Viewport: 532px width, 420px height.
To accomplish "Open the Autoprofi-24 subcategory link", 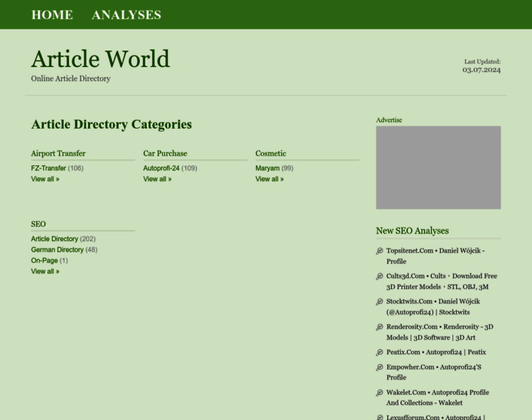I will click(161, 168).
